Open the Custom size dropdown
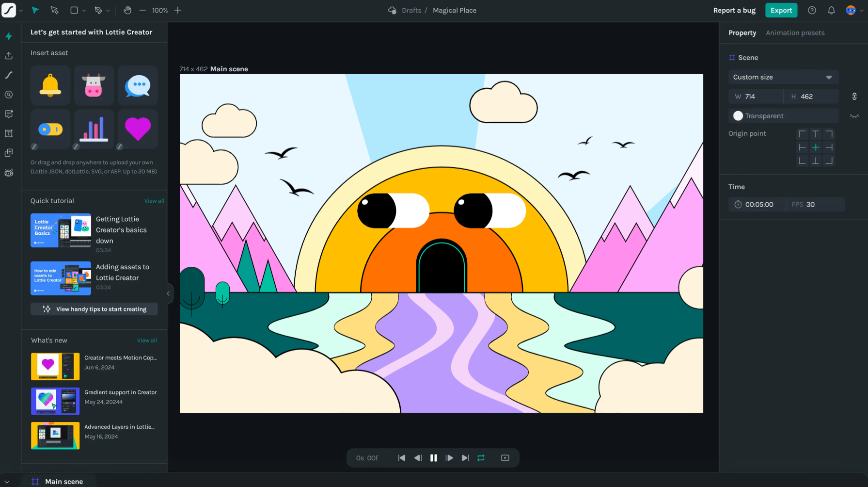 coord(783,77)
